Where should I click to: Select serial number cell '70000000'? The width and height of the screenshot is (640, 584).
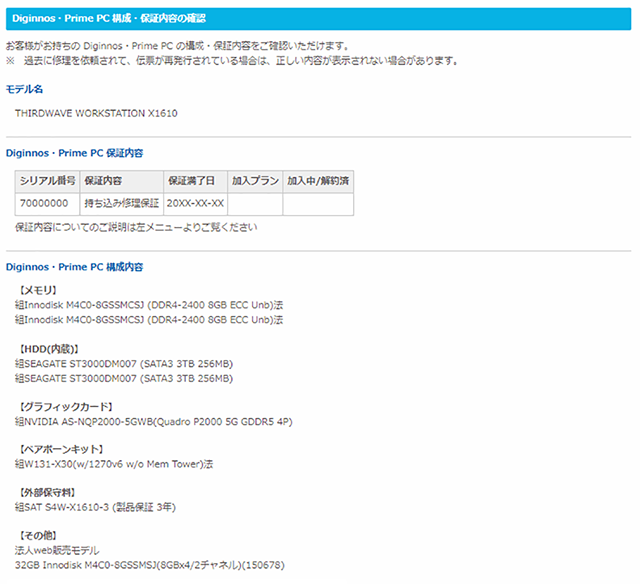click(x=47, y=204)
